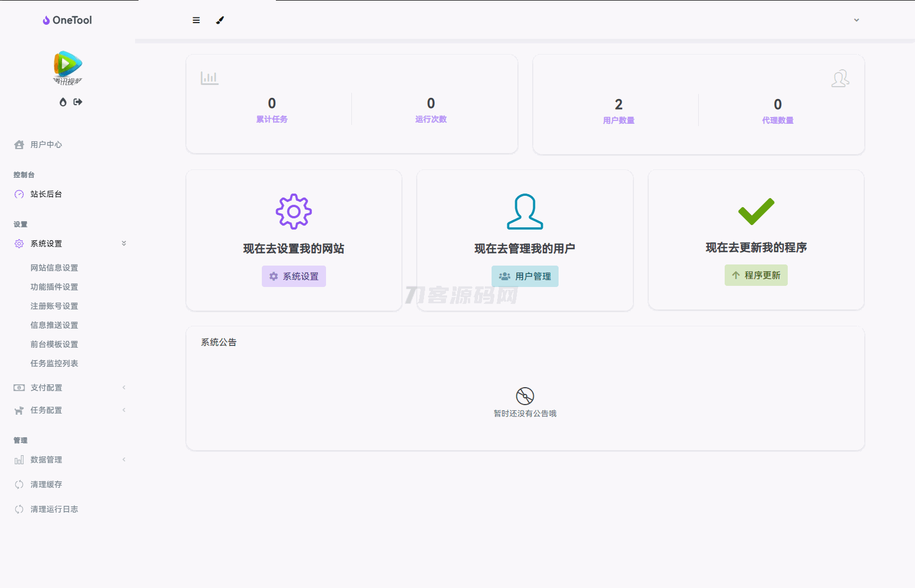Click the logout arrow icon under avatar
Viewport: 915px width, 588px height.
pyautogui.click(x=78, y=102)
